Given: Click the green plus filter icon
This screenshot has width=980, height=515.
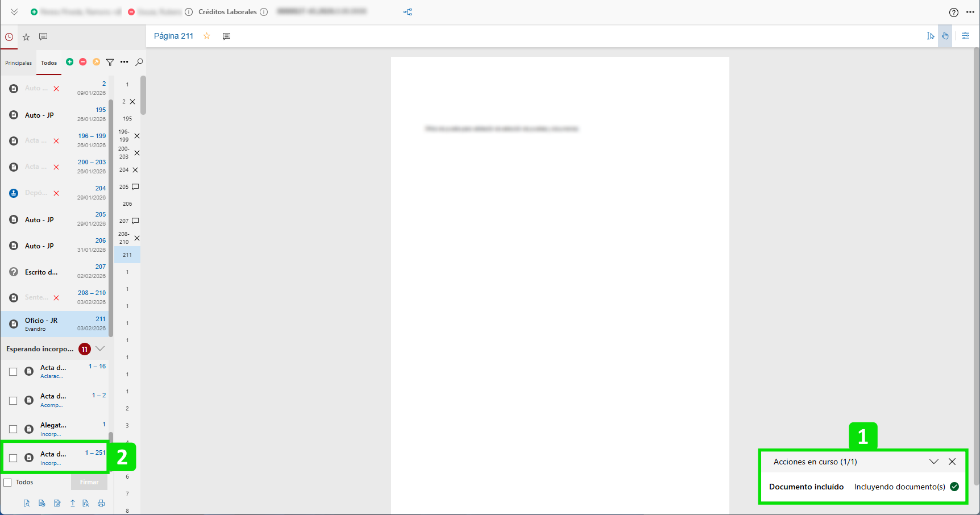Looking at the screenshot, I should (x=69, y=62).
